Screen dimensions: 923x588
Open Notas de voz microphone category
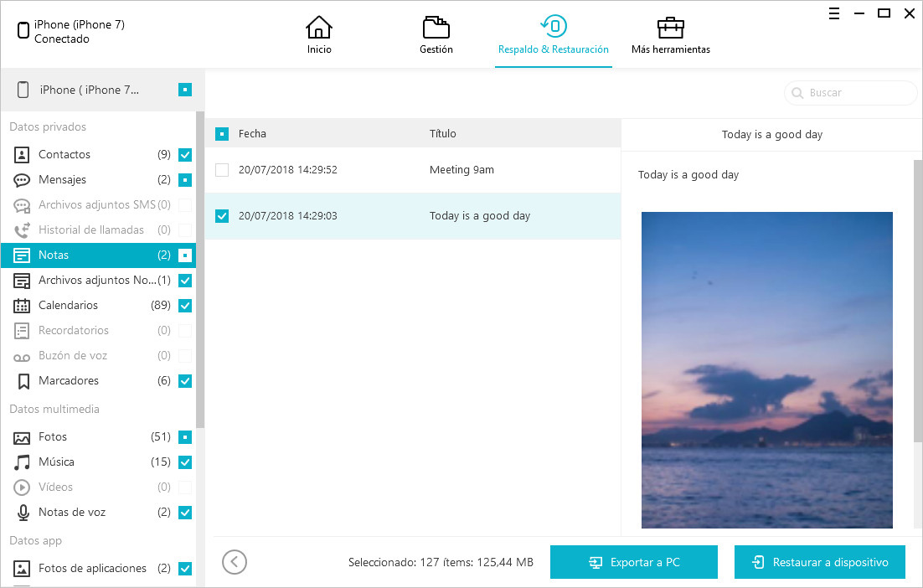71,512
